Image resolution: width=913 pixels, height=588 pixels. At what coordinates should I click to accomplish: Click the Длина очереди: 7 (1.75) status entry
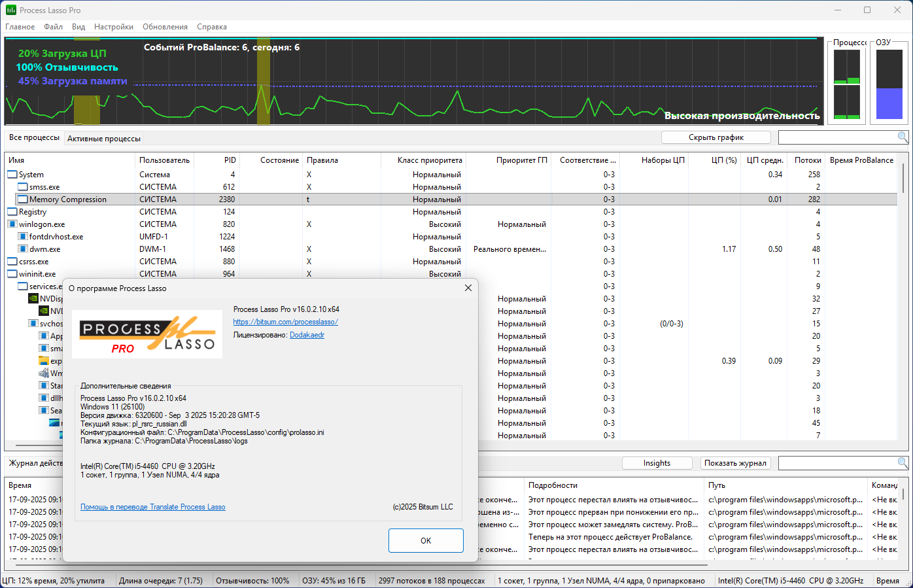[161, 580]
